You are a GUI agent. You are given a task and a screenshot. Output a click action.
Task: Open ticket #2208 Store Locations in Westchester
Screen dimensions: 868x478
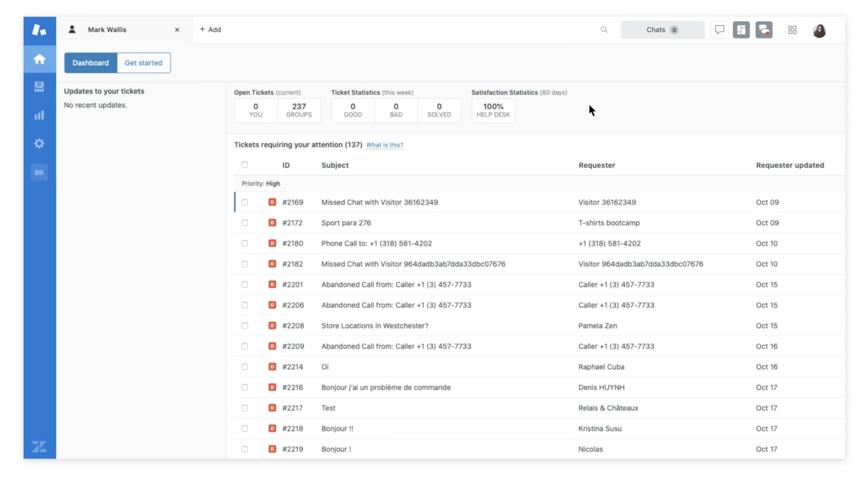tap(375, 325)
